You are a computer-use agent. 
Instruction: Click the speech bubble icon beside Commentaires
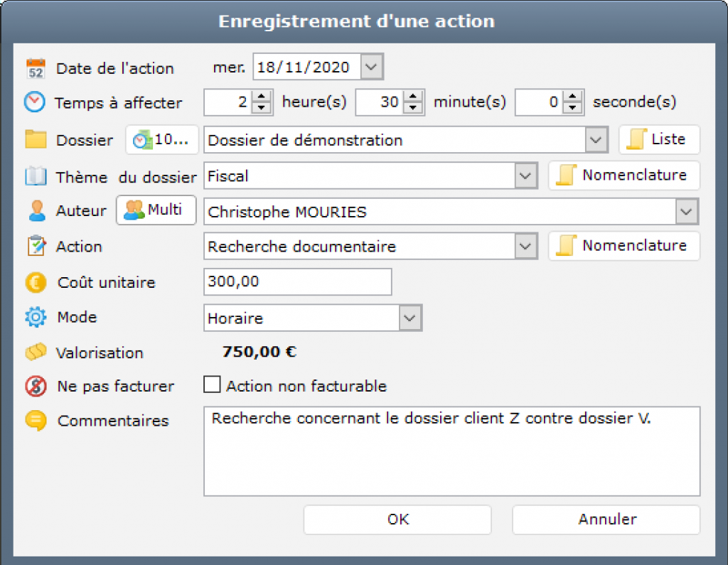point(35,420)
